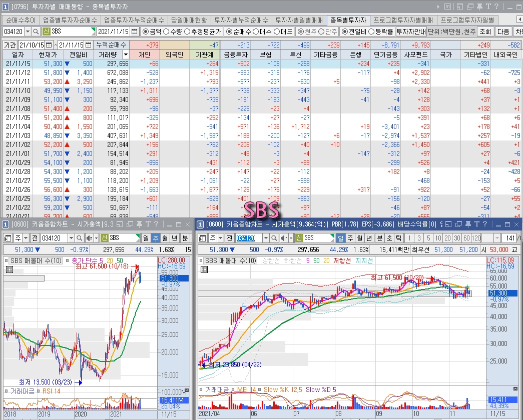Select the 추정평균가 radio button
The width and height of the screenshot is (523, 420).
(187, 31)
